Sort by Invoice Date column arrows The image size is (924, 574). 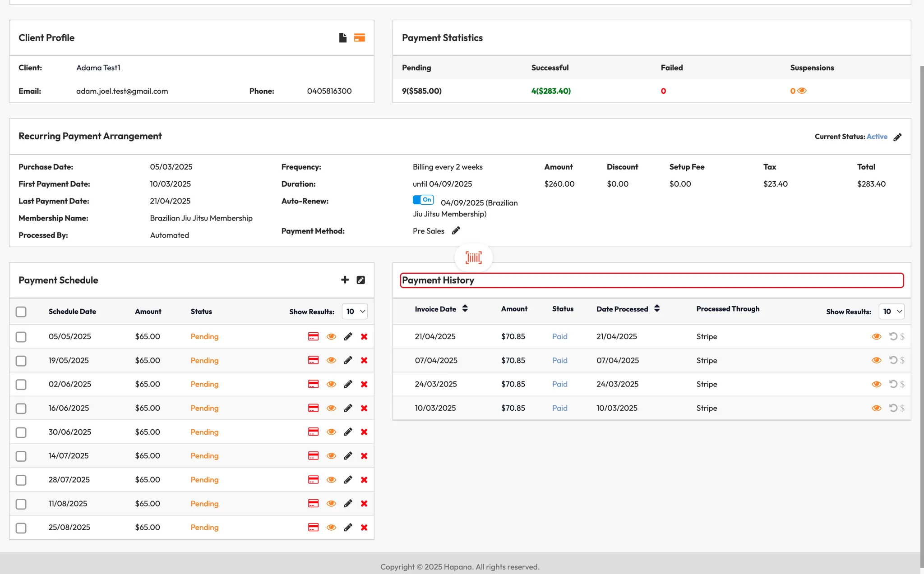point(465,309)
